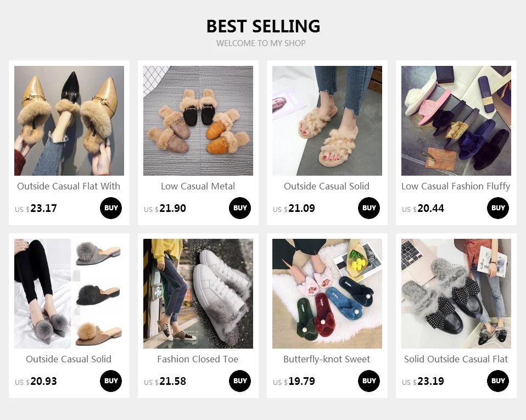Open the studded bow fur loafers photo

(x=456, y=294)
